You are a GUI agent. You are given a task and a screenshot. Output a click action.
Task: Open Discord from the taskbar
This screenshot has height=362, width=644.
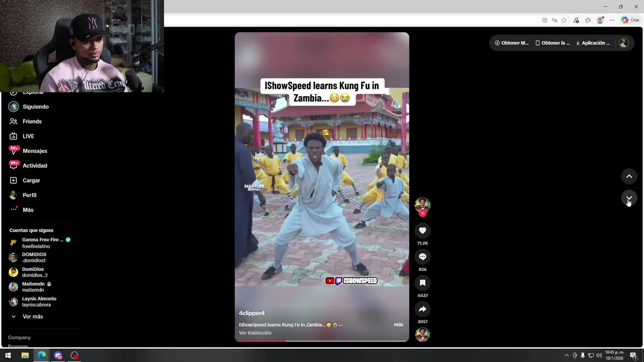click(58, 355)
